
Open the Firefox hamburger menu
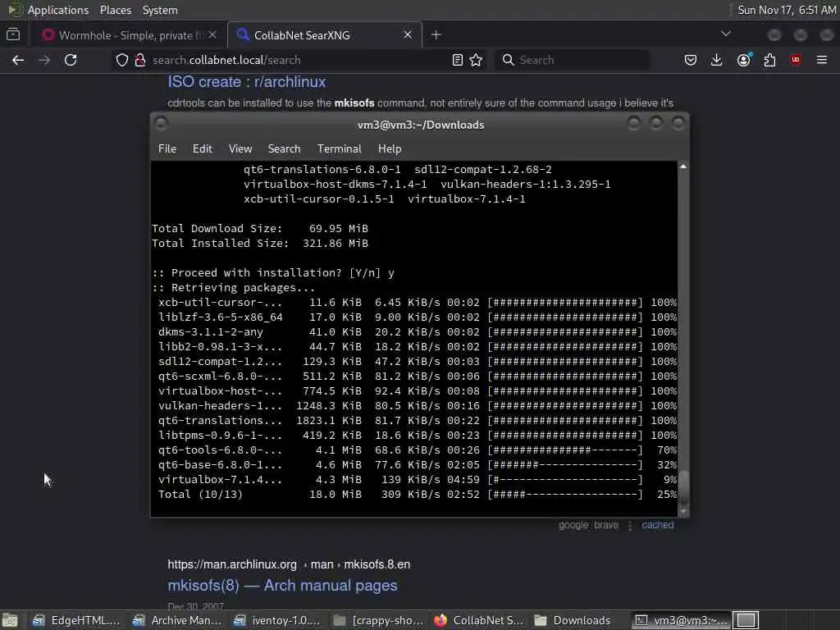(822, 60)
